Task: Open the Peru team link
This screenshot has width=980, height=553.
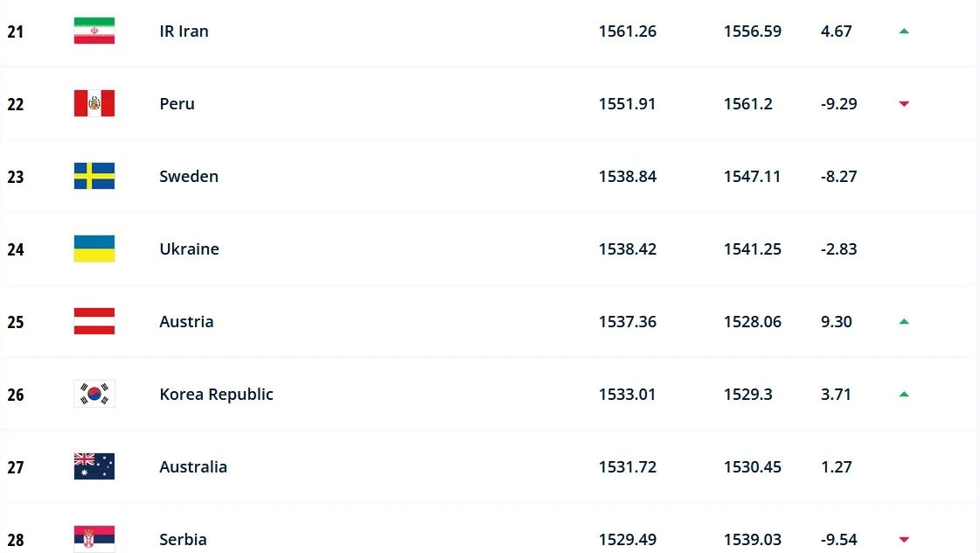Action: 177,104
